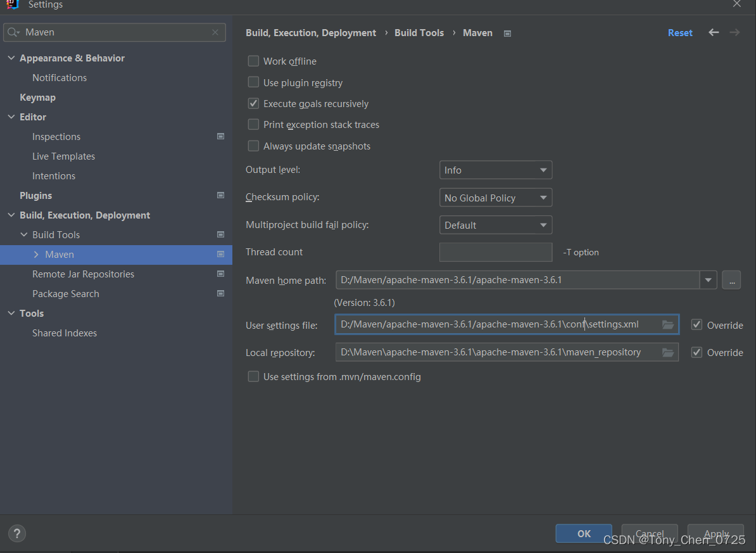Expand the Maven tree node

click(x=36, y=254)
